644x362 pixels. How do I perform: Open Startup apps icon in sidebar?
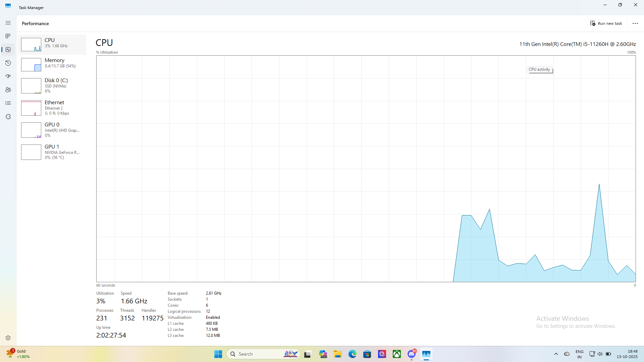(x=8, y=76)
